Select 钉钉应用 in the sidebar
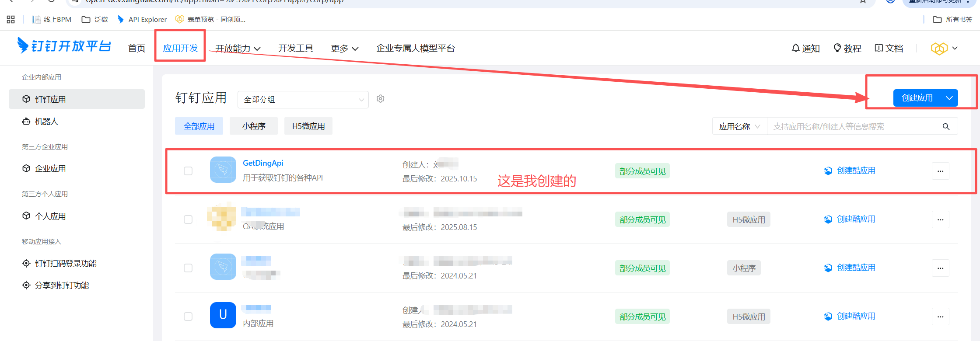This screenshot has width=980, height=341. [77, 99]
